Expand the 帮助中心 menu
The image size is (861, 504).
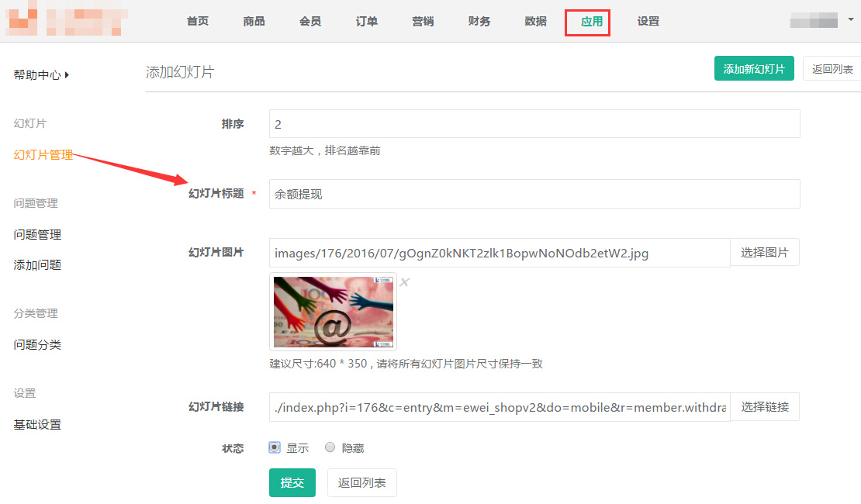point(41,75)
